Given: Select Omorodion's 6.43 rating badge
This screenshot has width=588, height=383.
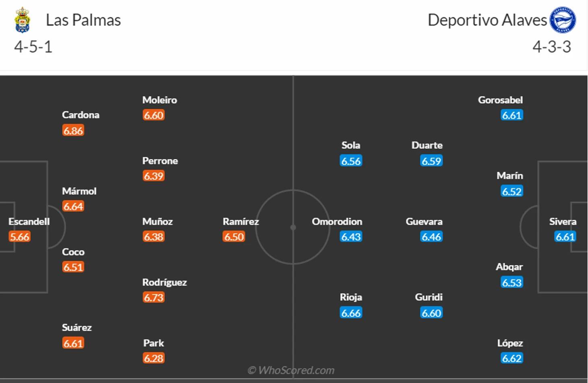Looking at the screenshot, I should [x=351, y=237].
